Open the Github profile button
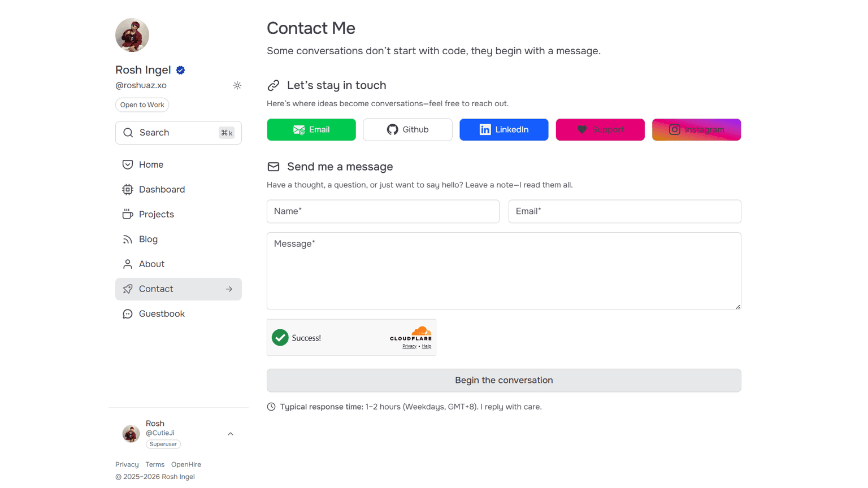This screenshot has width=868, height=488. pos(407,129)
